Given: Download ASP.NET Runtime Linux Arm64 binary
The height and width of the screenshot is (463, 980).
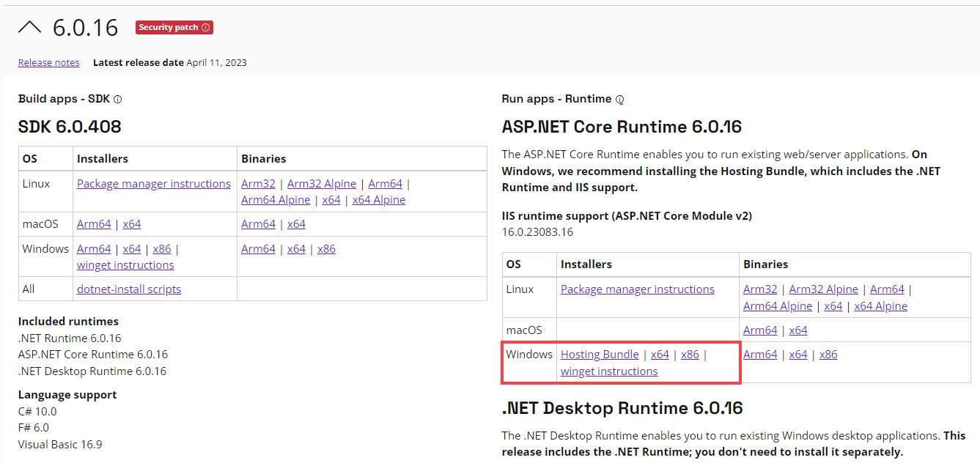Looking at the screenshot, I should [888, 289].
